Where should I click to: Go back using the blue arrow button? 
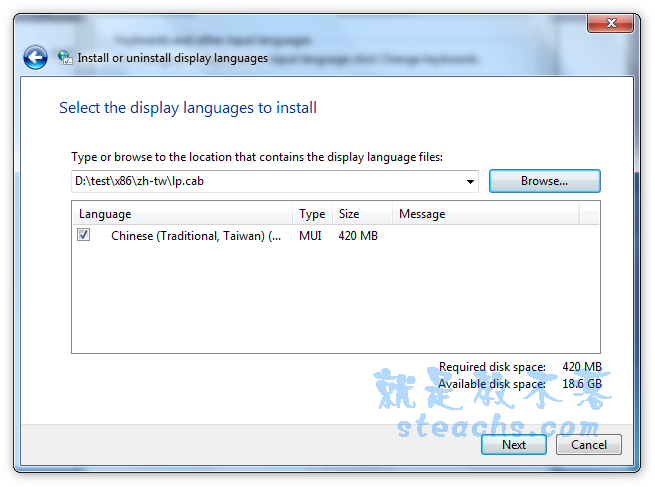(x=35, y=58)
